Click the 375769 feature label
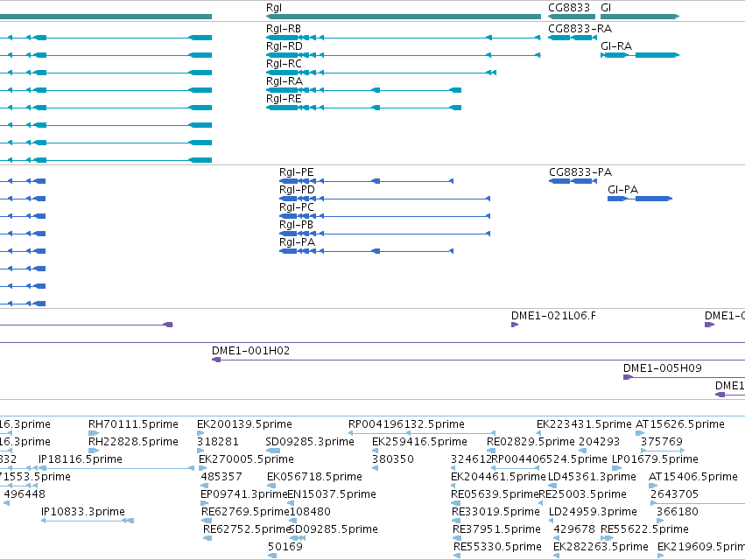The image size is (745, 560). point(661,442)
